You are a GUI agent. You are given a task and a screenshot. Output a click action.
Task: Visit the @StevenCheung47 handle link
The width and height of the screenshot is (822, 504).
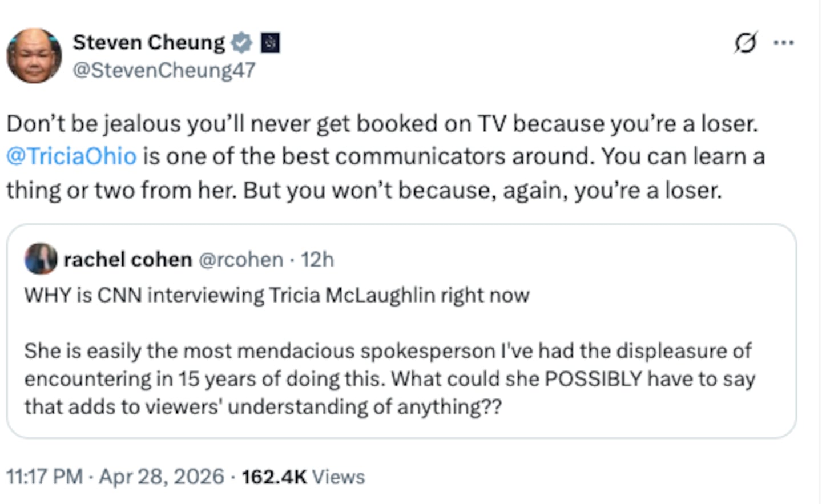[164, 70]
